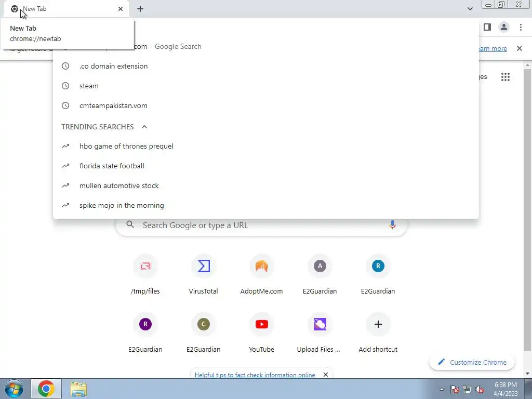532x399 pixels.
Task: Open Chrome's three-dot menu
Action: 521,27
